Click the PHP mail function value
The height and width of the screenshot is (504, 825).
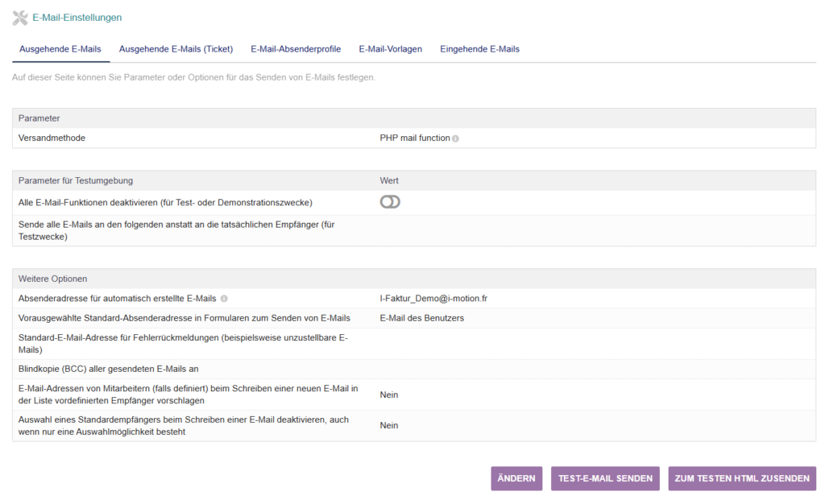415,138
